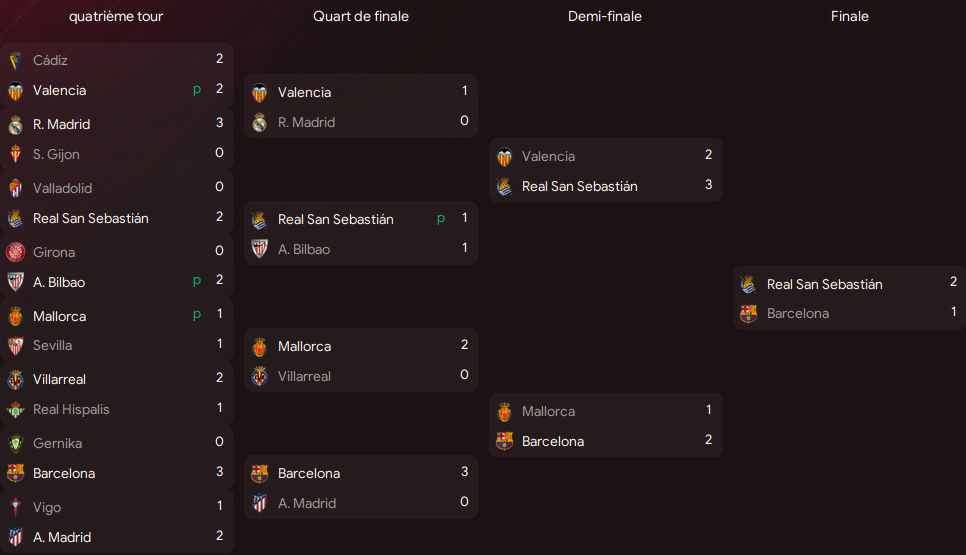The image size is (966, 555).
Task: Open S. Gijon team link
Action: point(56,154)
